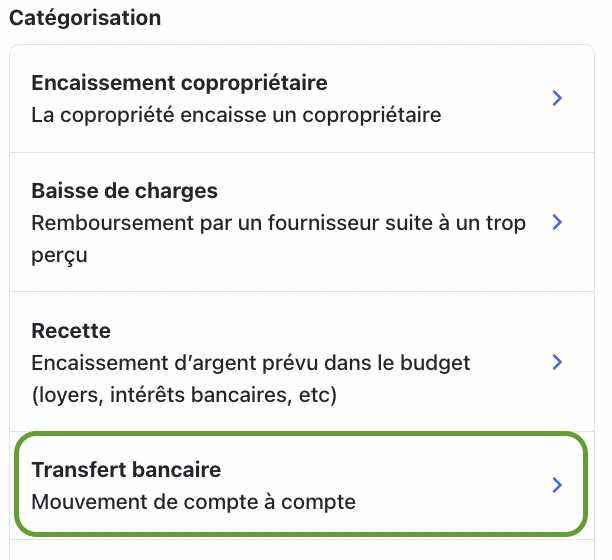612x560 pixels.
Task: Click description 'La copropriété encaisse un copropriétaire'
Action: pos(236,115)
